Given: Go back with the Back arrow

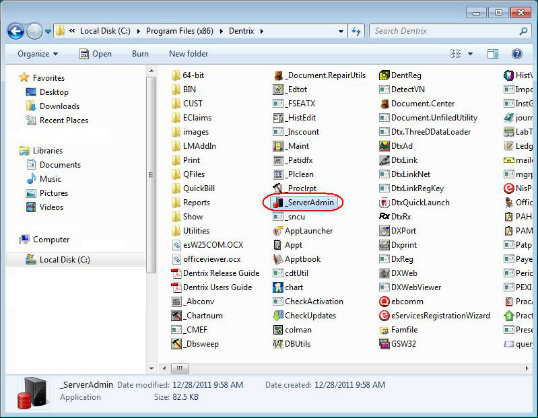Looking at the screenshot, I should 16,31.
